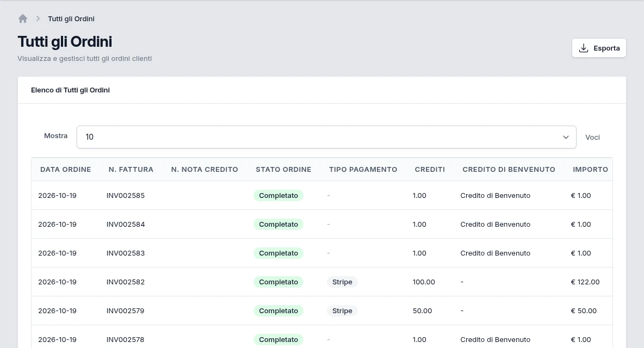Click the Tutti gli Ordini breadcrumb
The height and width of the screenshot is (348, 644).
[71, 19]
